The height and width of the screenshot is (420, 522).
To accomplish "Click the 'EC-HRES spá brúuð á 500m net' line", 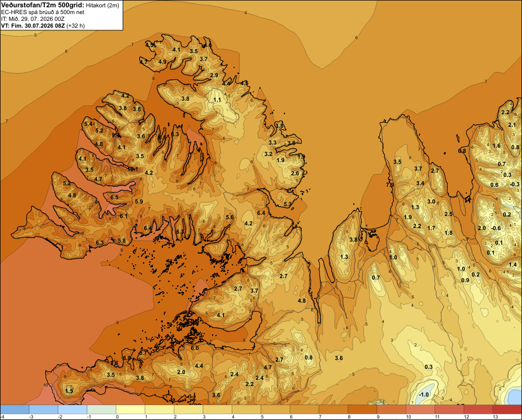I will 43,13.
